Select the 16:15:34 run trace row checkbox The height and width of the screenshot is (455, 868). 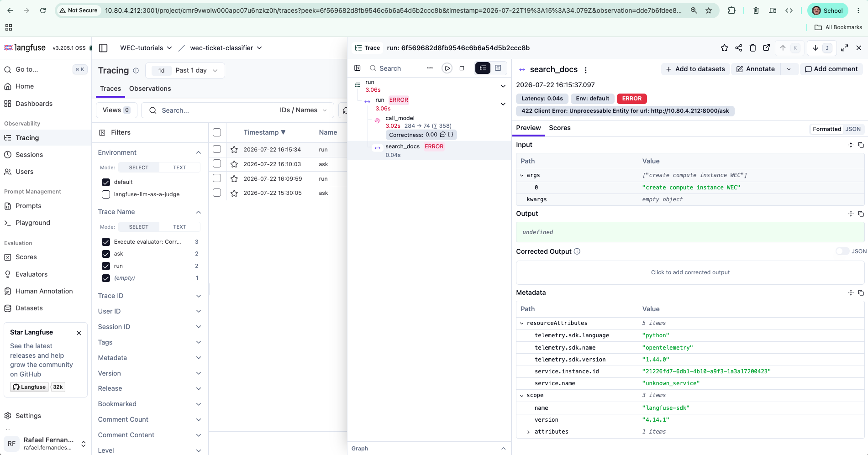click(x=217, y=149)
